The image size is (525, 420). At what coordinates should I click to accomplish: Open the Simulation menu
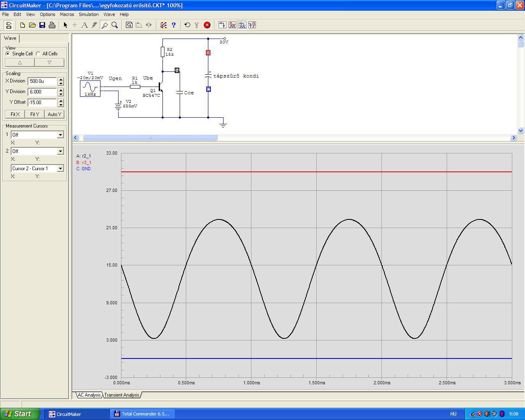(89, 14)
